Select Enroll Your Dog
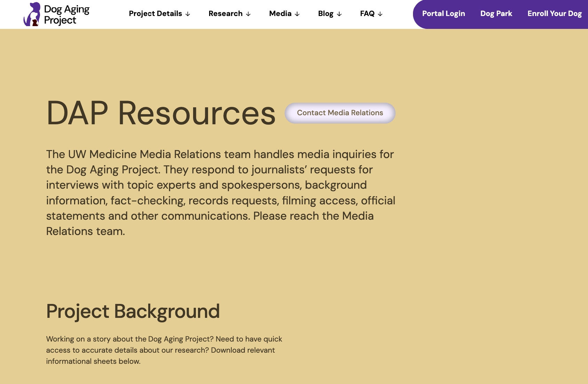This screenshot has height=384, width=588. coord(555,14)
